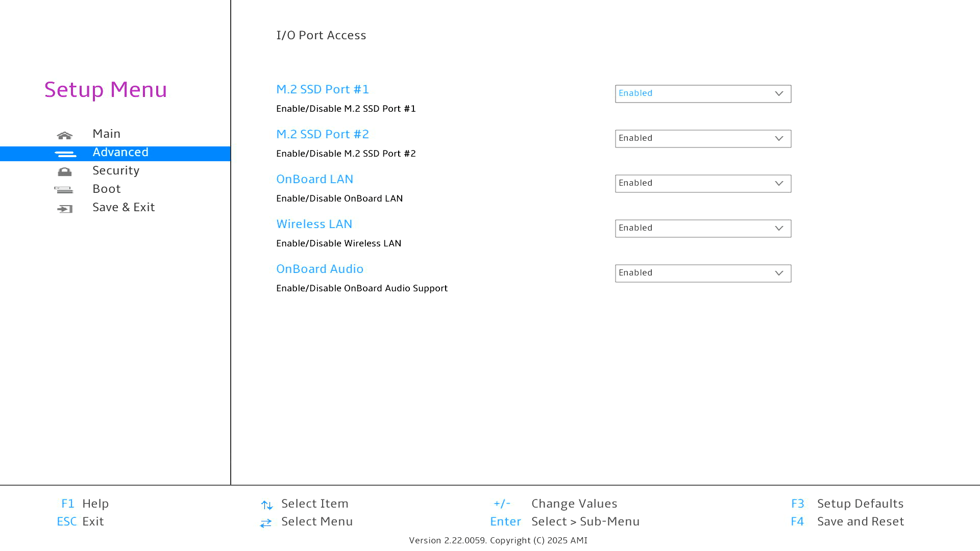Select the Save & Exit menu entry
980x551 pixels.
[124, 207]
